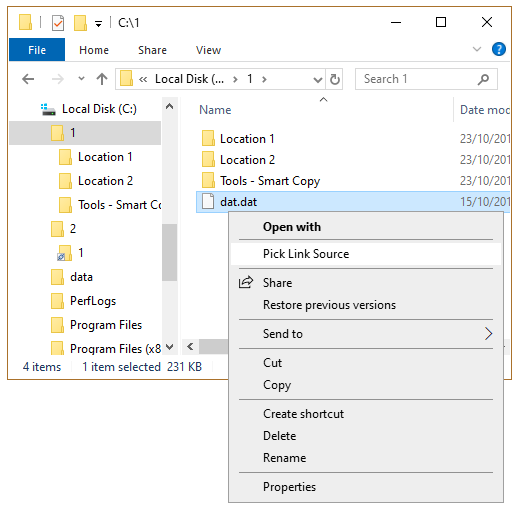Click the address bar folder icon
The height and width of the screenshot is (512, 521).
[126, 79]
